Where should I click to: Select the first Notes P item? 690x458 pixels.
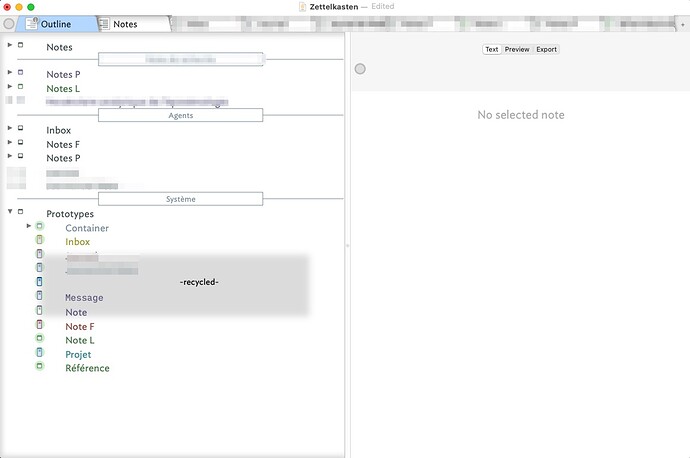(x=63, y=74)
